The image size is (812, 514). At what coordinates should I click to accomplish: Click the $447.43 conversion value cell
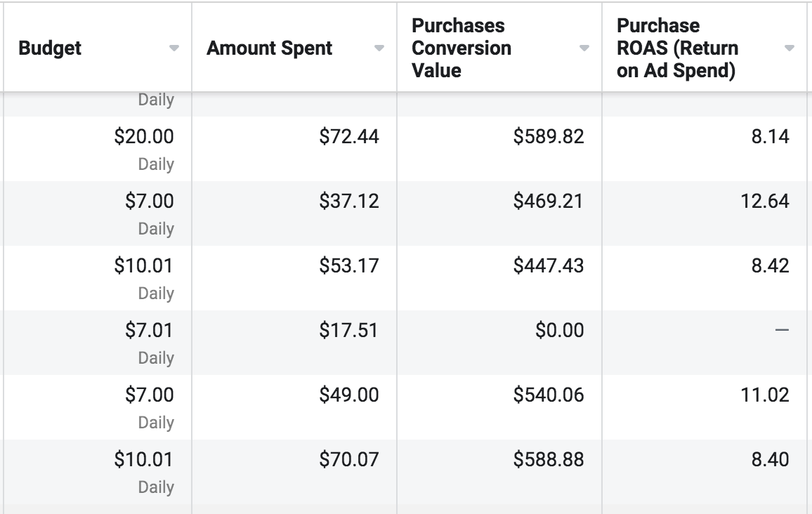point(499,278)
